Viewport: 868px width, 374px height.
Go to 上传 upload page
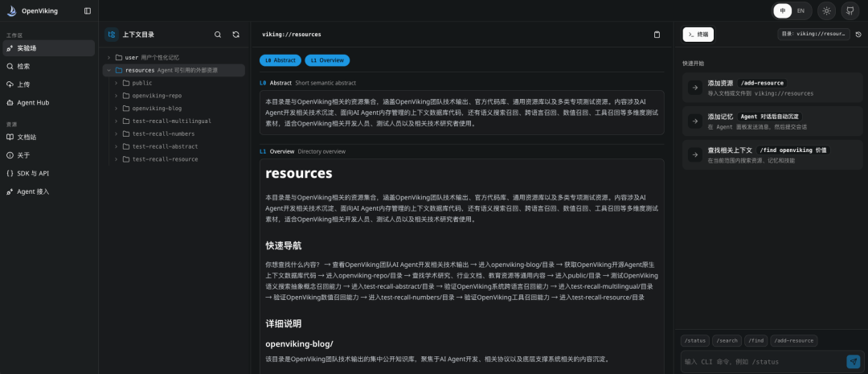[x=49, y=84]
